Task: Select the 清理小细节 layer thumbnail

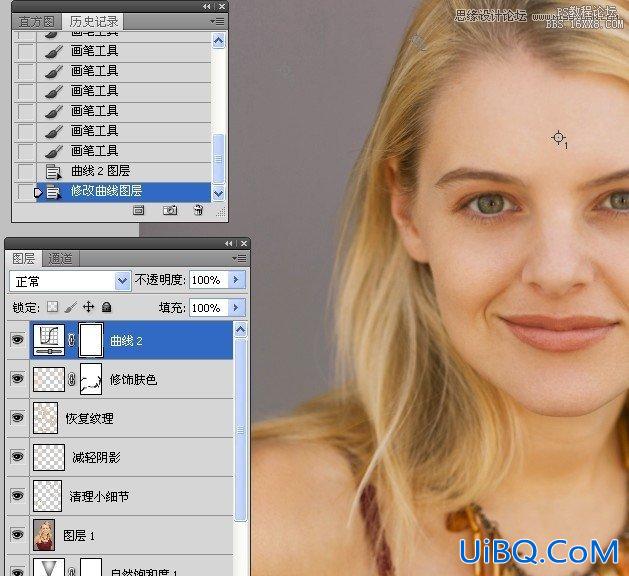Action: point(47,496)
